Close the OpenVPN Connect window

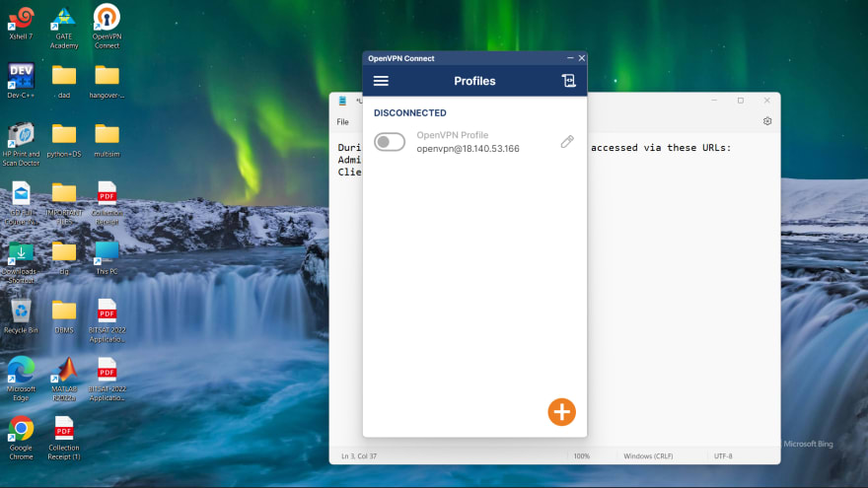582,58
